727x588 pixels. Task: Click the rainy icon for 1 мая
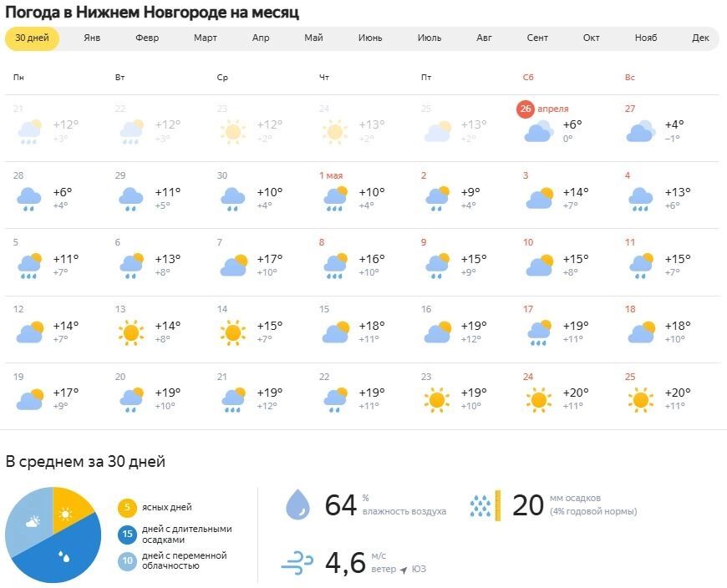[x=335, y=199]
